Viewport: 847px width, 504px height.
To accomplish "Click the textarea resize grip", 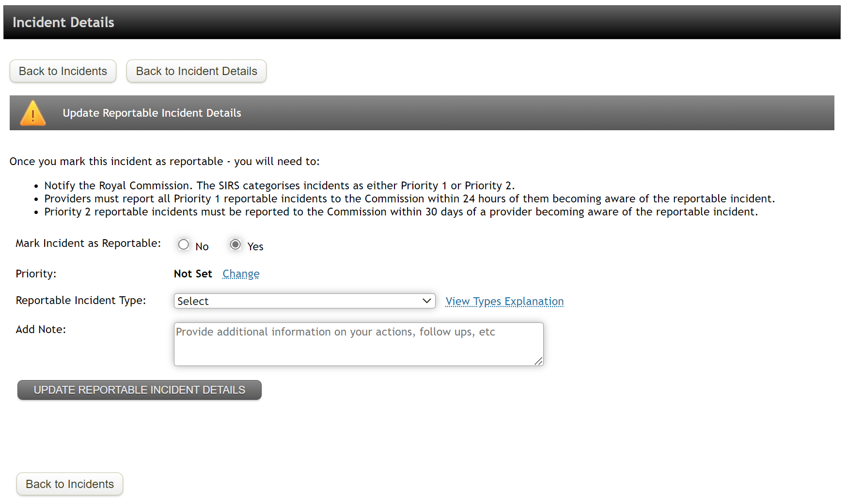I will (x=539, y=361).
